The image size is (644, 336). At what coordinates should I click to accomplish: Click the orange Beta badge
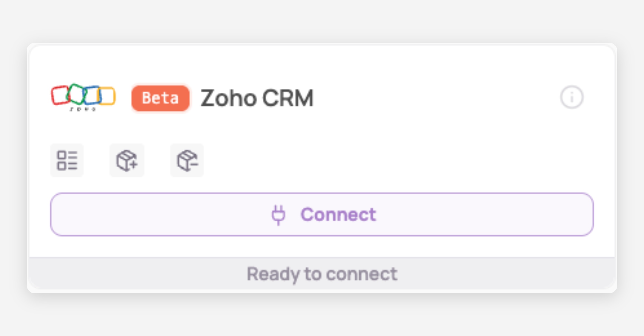click(x=160, y=98)
